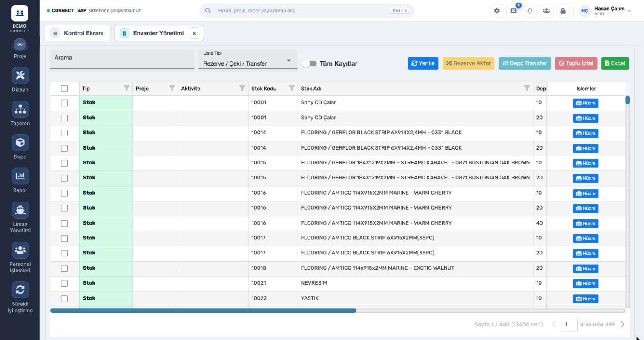Click Hücre button for NEVRESİM row
The width and height of the screenshot is (644, 340).
[586, 284]
